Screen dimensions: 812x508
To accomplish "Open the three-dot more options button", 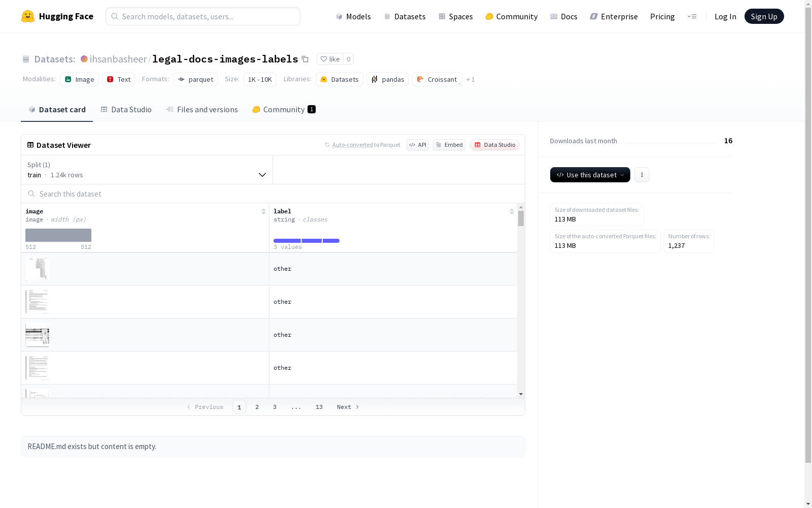I will tap(642, 175).
